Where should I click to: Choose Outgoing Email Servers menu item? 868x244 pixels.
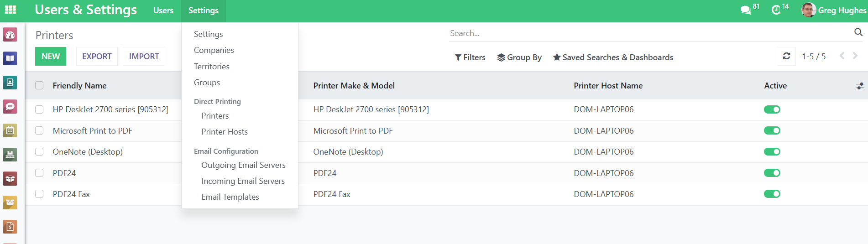coord(243,165)
